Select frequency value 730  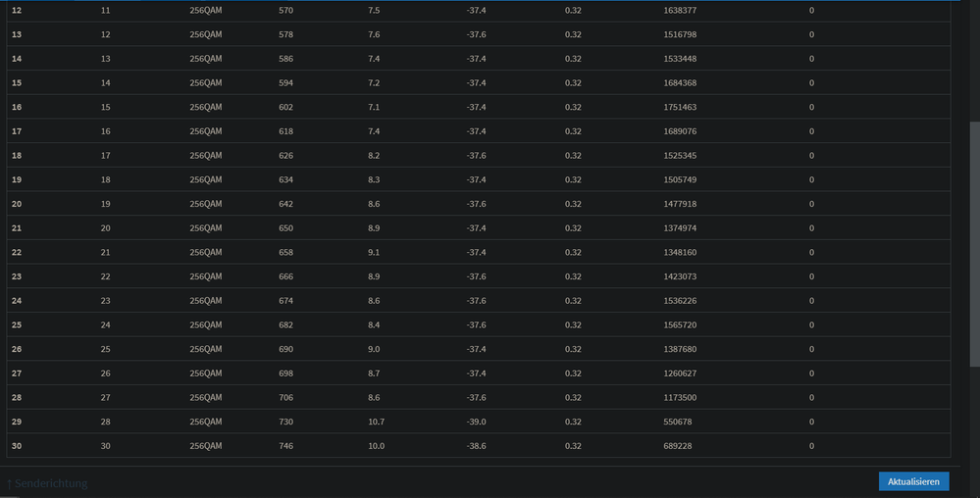point(285,422)
